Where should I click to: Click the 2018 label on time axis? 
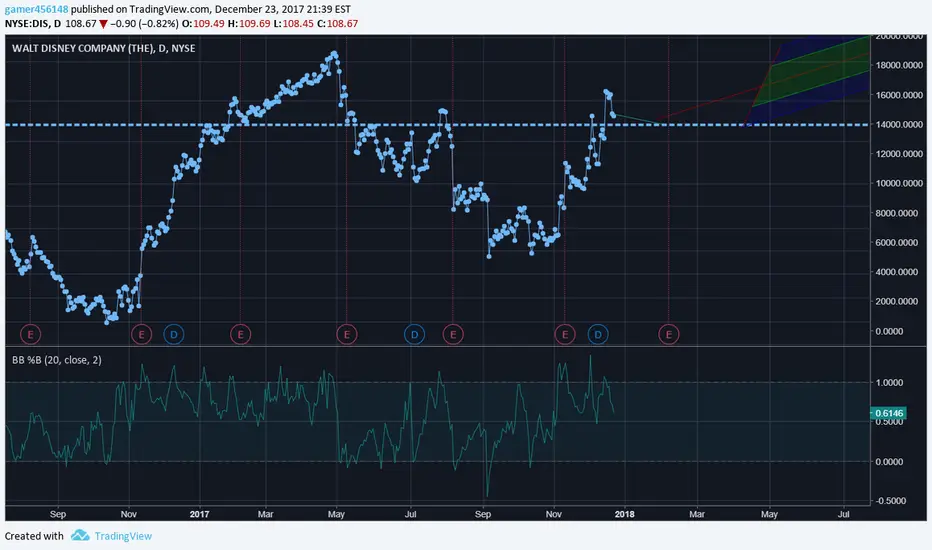click(x=624, y=514)
